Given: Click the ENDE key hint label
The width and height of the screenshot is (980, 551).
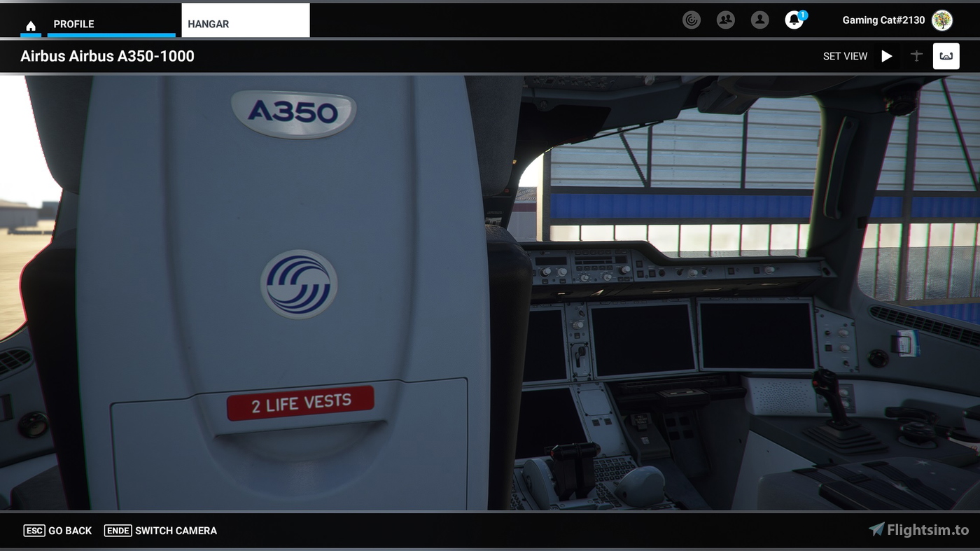Looking at the screenshot, I should [x=118, y=531].
